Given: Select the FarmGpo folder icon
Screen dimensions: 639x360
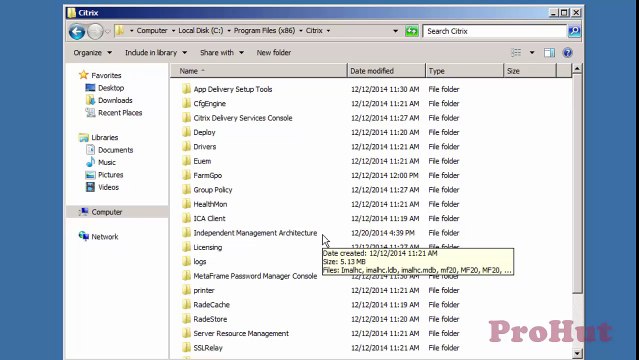Looking at the screenshot, I should click(x=186, y=175).
